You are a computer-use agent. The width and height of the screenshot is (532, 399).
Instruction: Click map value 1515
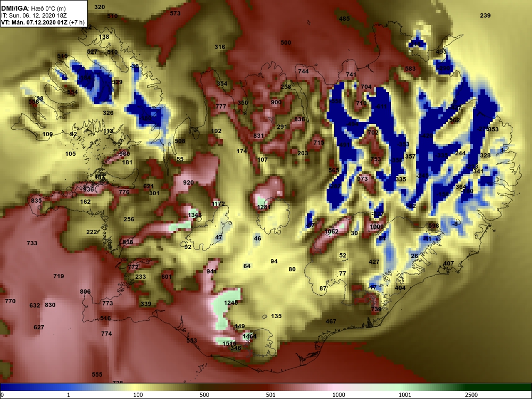tap(229, 344)
